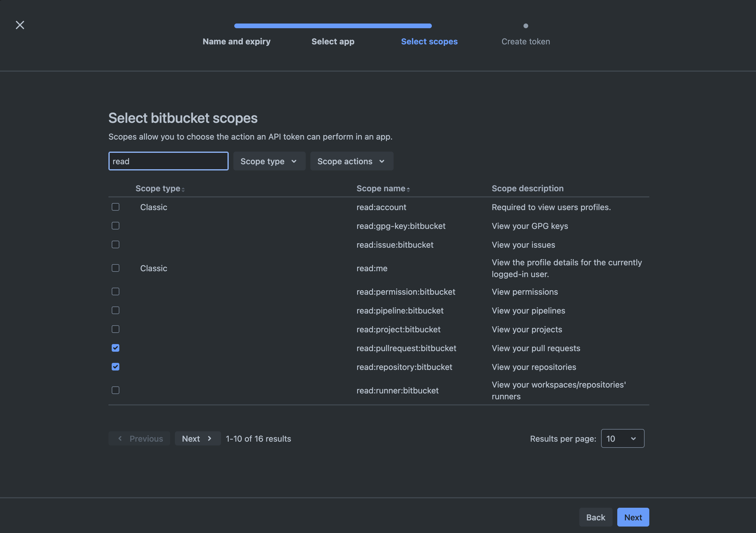This screenshot has width=756, height=533.
Task: Uncheck the read:pullrequest:bitbucket scope
Action: 116,348
